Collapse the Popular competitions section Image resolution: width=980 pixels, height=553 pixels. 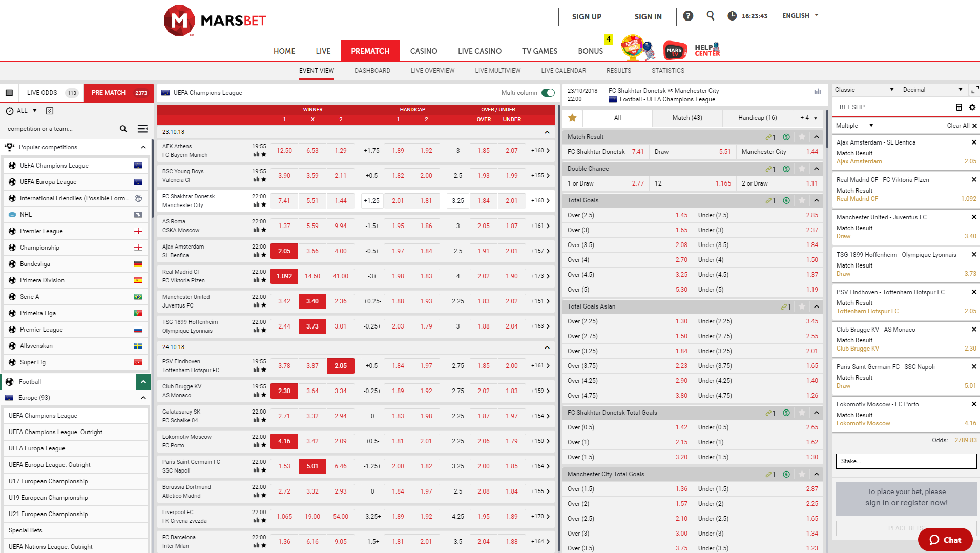pyautogui.click(x=143, y=147)
